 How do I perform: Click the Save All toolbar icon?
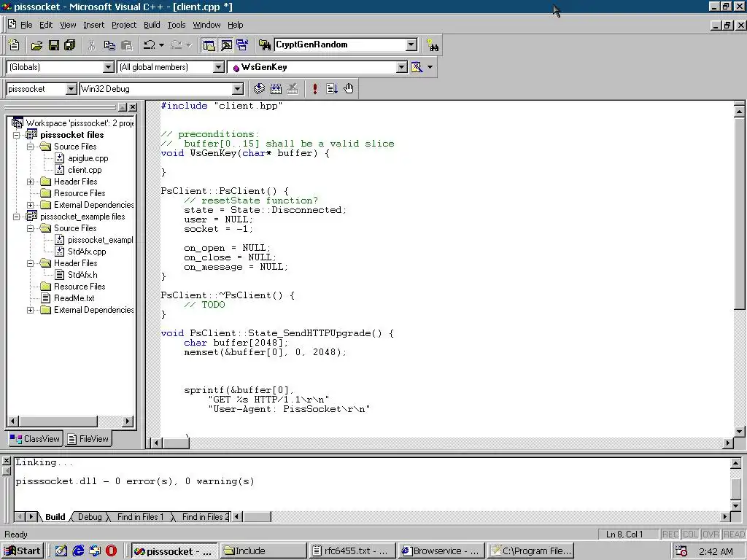click(70, 44)
